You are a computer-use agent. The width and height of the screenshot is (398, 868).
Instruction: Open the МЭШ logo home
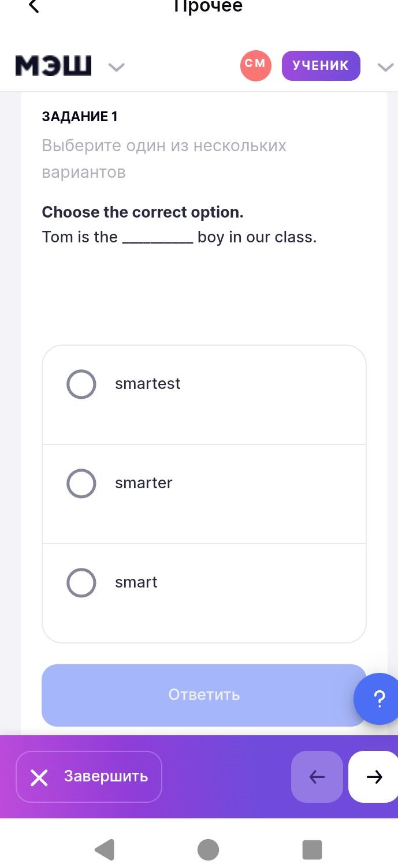pyautogui.click(x=53, y=66)
